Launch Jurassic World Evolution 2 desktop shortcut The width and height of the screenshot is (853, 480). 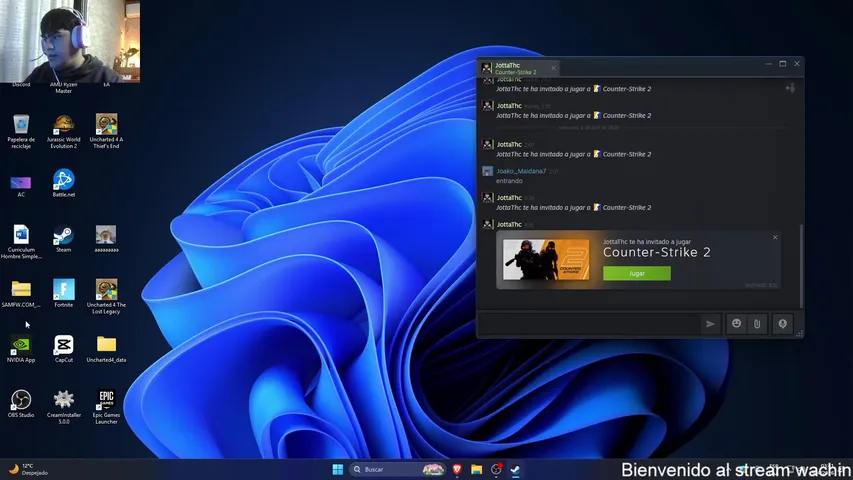pyautogui.click(x=64, y=131)
